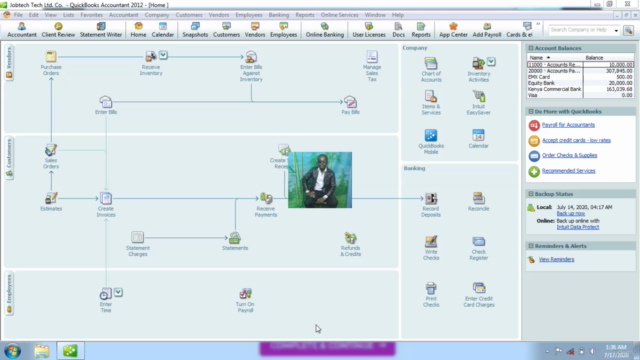Open Write Checks

coord(431,241)
